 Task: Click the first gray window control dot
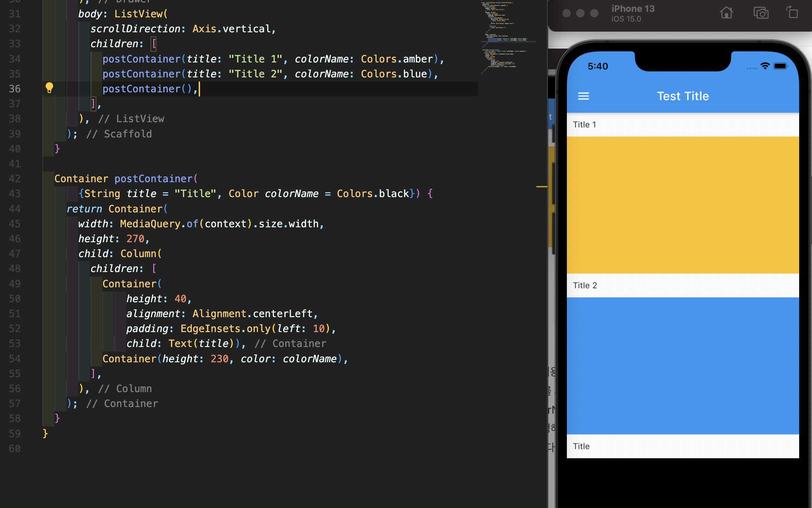[x=567, y=13]
